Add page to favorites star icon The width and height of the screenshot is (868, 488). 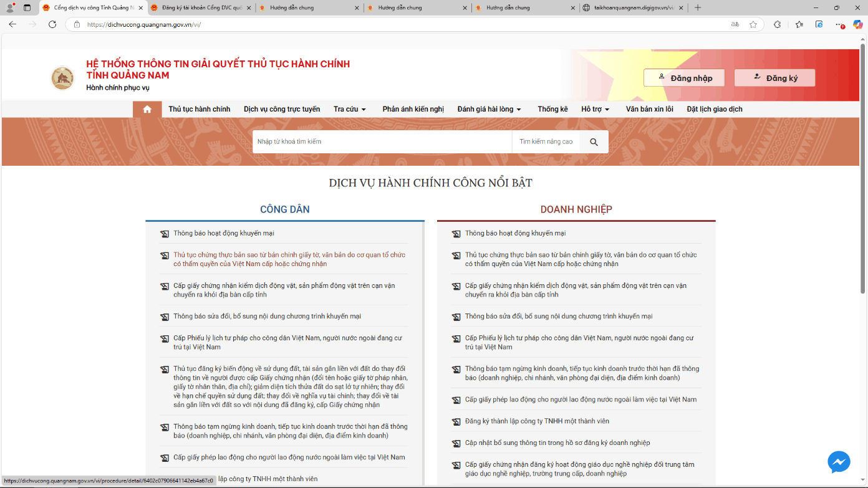[x=753, y=24]
